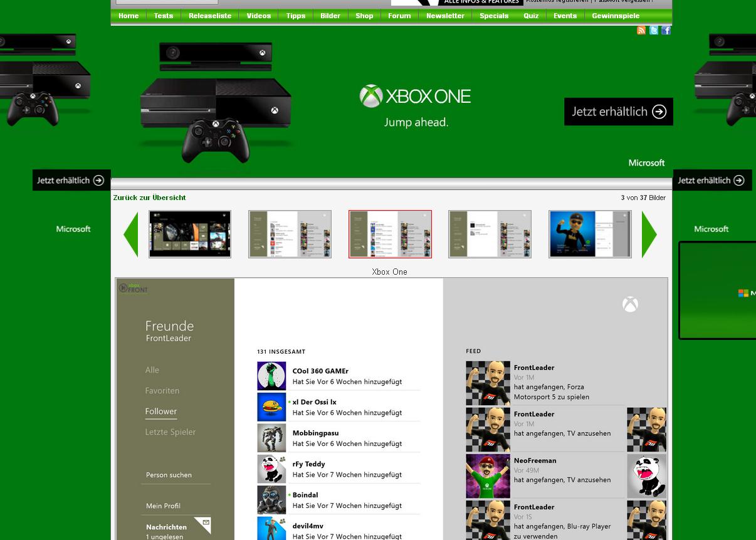Screen dimensions: 756x540
Task: Open the Releaseliste menu item
Action: tap(210, 16)
